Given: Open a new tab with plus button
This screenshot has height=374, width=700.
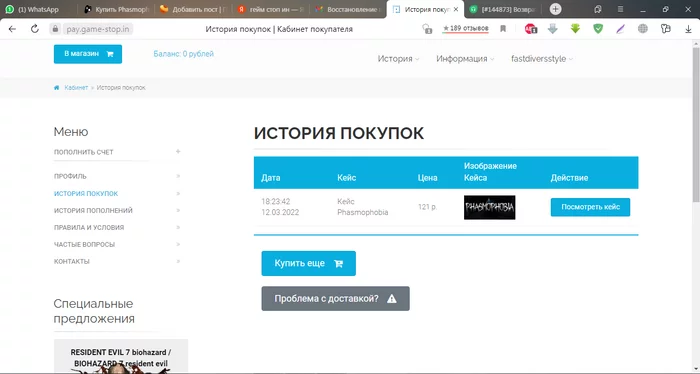Looking at the screenshot, I should point(555,9).
